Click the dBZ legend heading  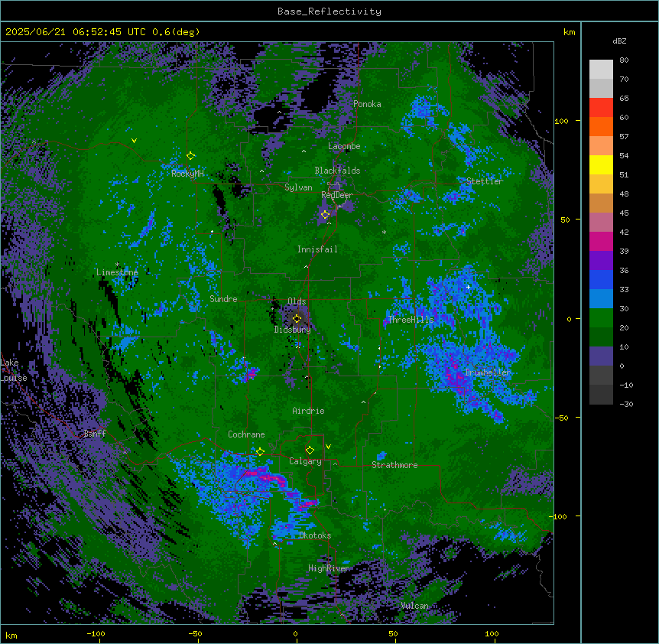619,41
